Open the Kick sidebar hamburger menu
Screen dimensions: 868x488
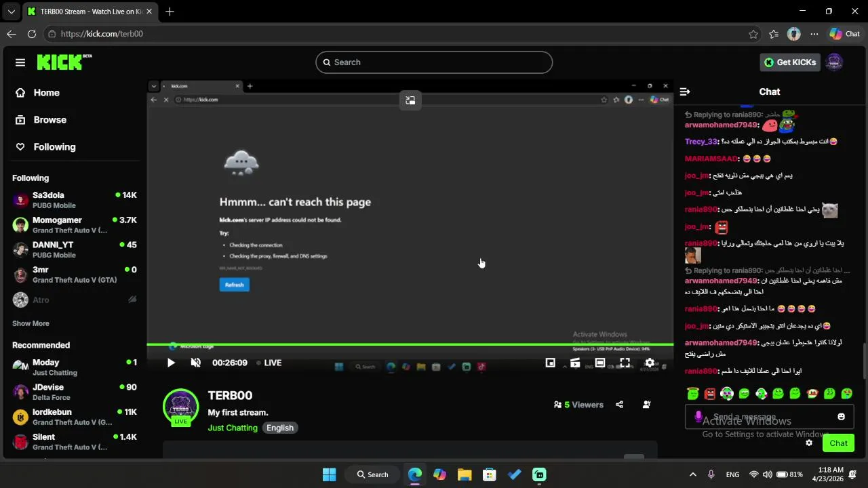pos(20,62)
